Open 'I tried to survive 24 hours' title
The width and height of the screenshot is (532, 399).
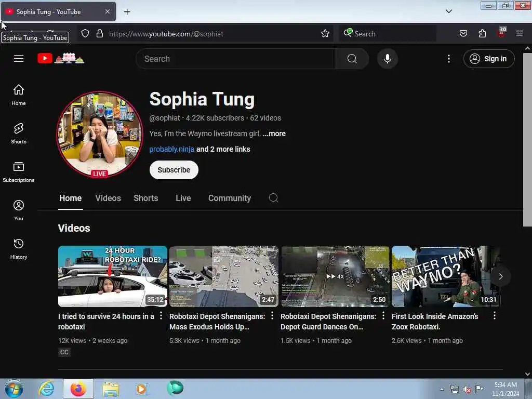pyautogui.click(x=106, y=321)
